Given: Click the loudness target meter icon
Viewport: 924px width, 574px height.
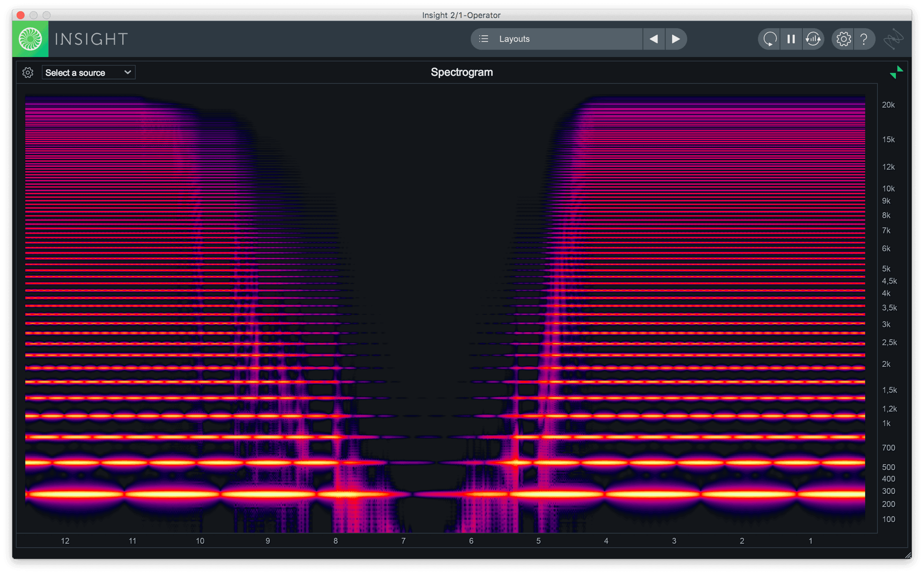Looking at the screenshot, I should pos(813,39).
